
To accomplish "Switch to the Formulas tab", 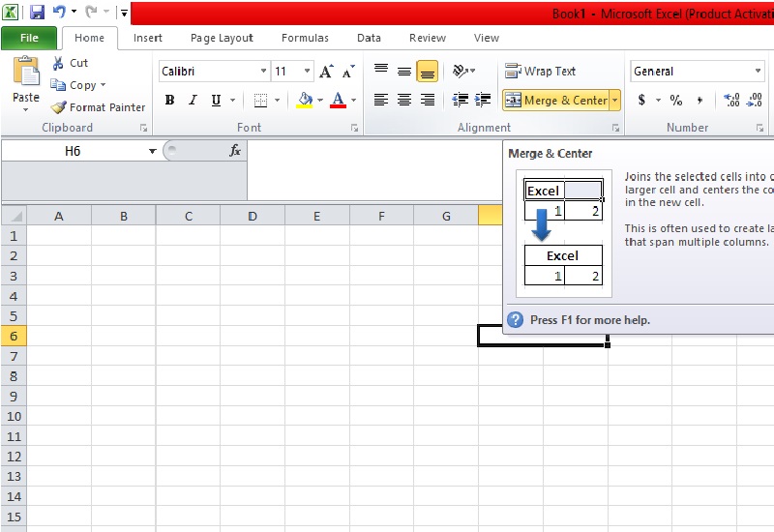I will pos(305,38).
